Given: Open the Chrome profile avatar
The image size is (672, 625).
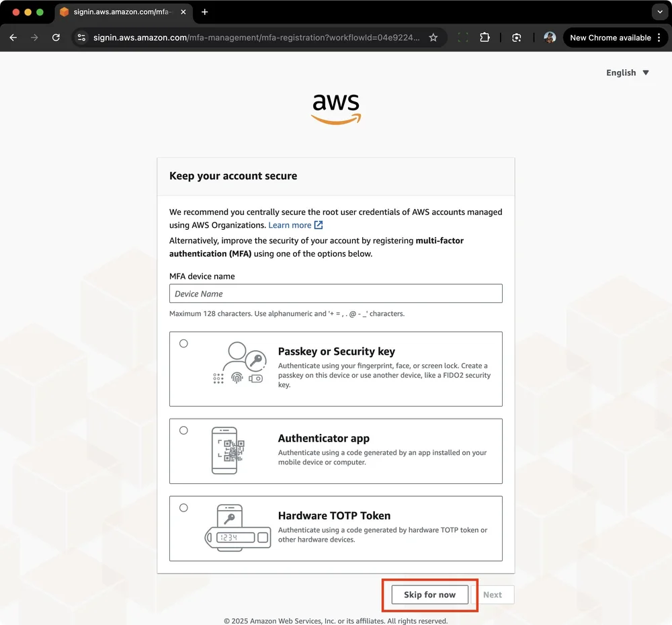Looking at the screenshot, I should (550, 38).
